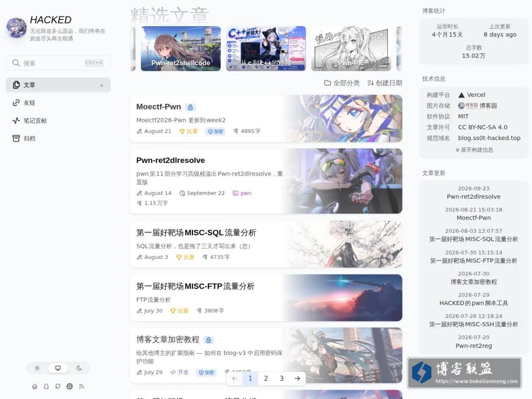Screen dimensions: 532x399
Task: Click the MIT software license
Action: (x=463, y=117)
